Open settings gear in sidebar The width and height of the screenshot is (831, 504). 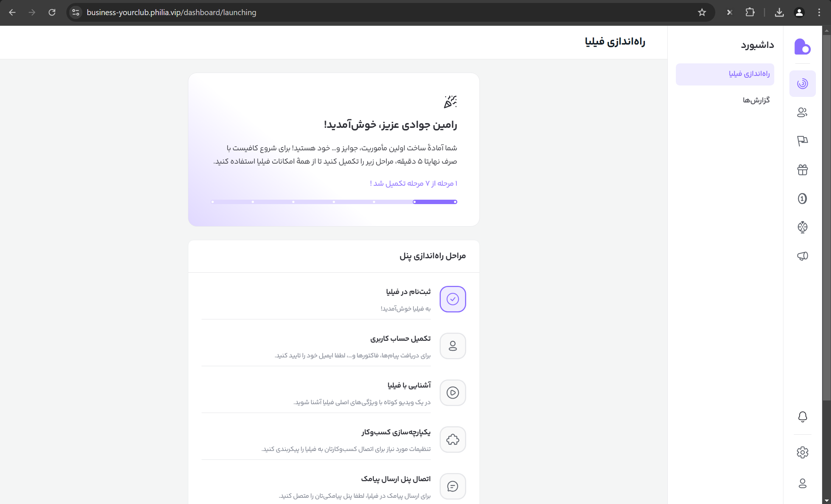pos(802,452)
